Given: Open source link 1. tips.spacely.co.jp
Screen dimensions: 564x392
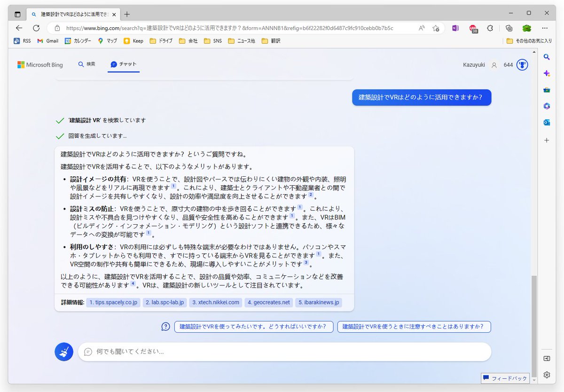Looking at the screenshot, I should [x=113, y=302].
